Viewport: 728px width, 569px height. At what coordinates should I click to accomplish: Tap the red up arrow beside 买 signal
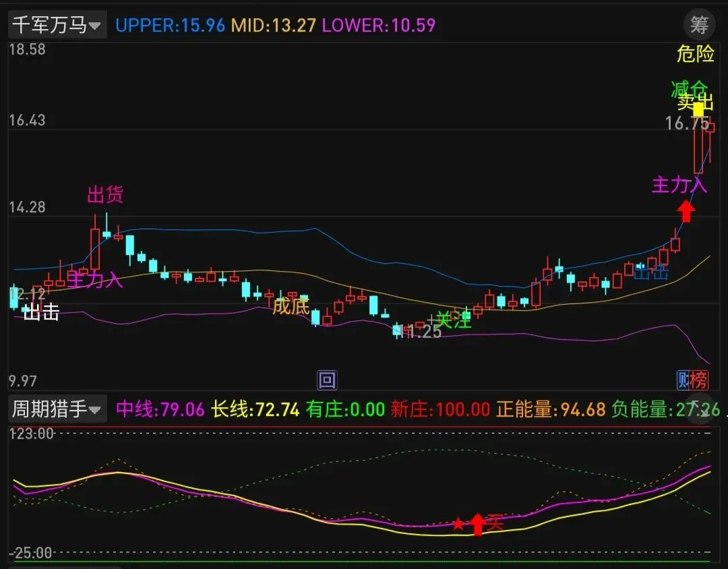tap(478, 524)
